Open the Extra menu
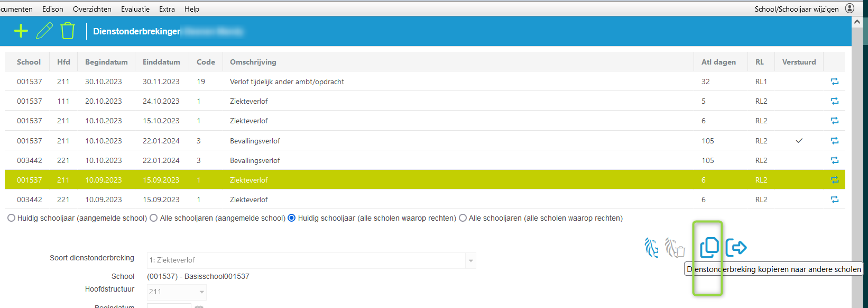868x308 pixels. click(167, 9)
